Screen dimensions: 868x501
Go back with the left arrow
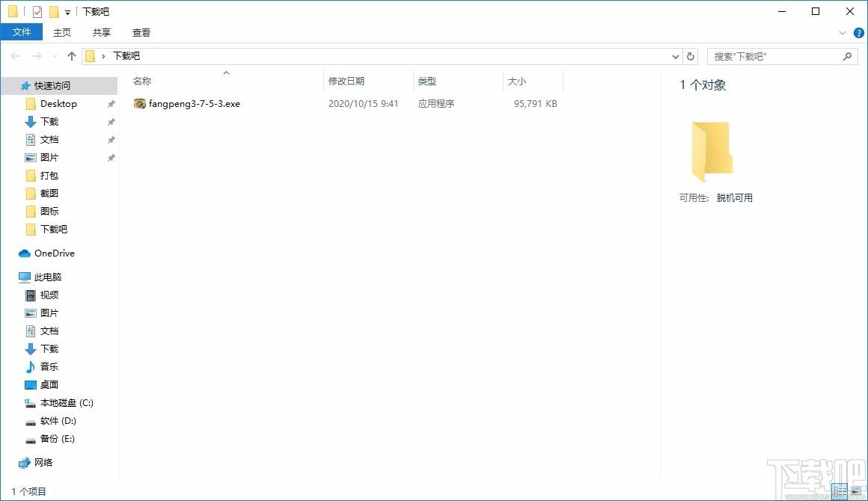pyautogui.click(x=16, y=56)
